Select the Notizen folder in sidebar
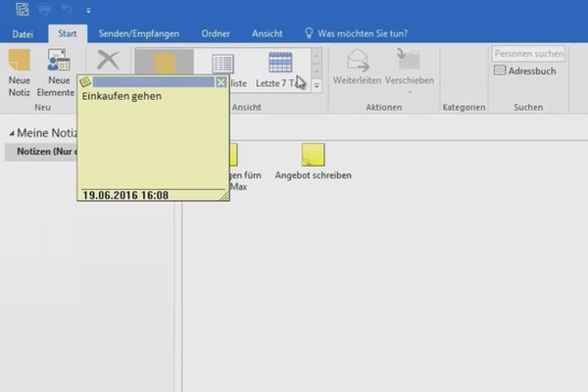Image resolution: width=588 pixels, height=392 pixels. point(40,152)
